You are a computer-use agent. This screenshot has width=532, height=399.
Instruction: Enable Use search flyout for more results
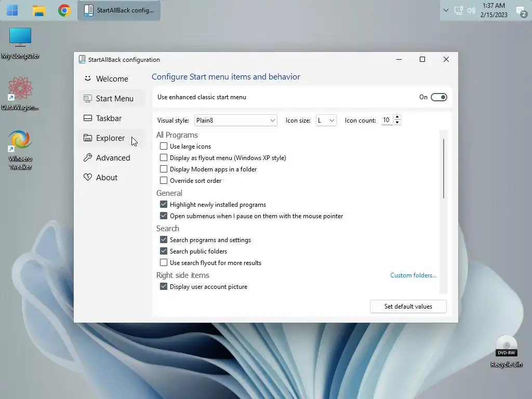tap(164, 262)
